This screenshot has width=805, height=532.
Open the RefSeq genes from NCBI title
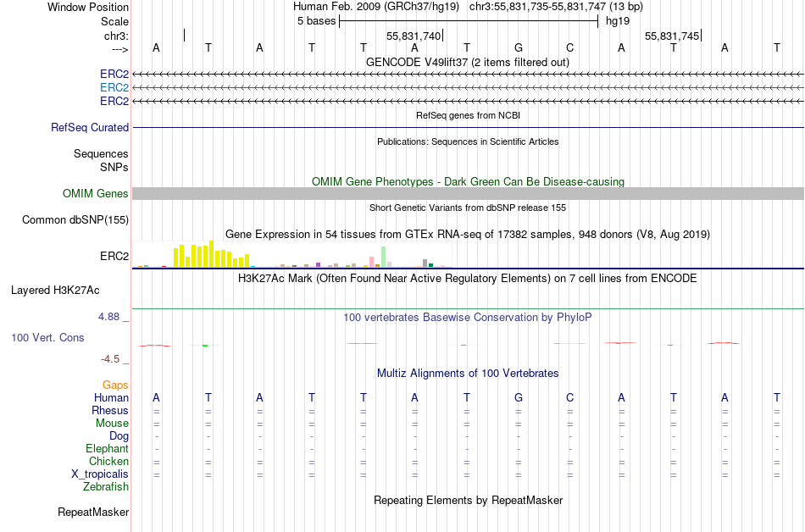(468, 115)
